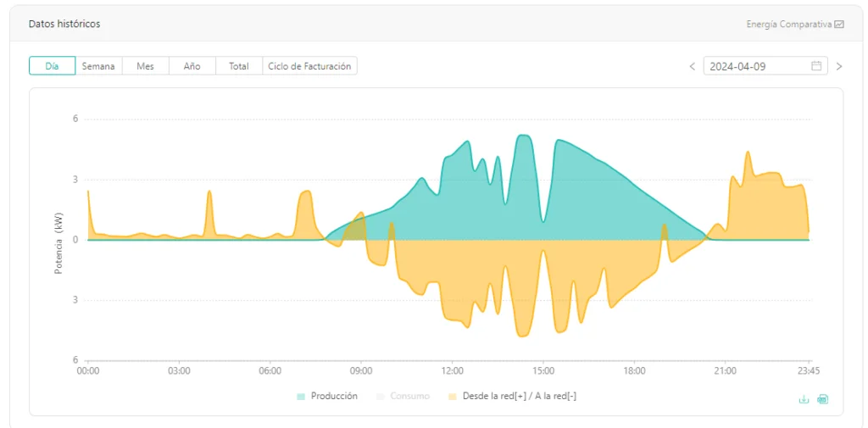Click the 06:00 time axis label
The width and height of the screenshot is (868, 428).
coord(270,370)
